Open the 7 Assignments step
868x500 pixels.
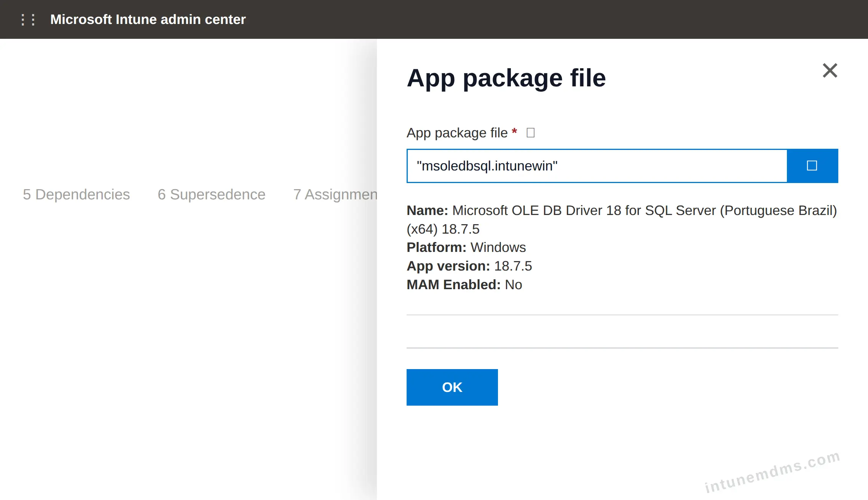pyautogui.click(x=335, y=194)
